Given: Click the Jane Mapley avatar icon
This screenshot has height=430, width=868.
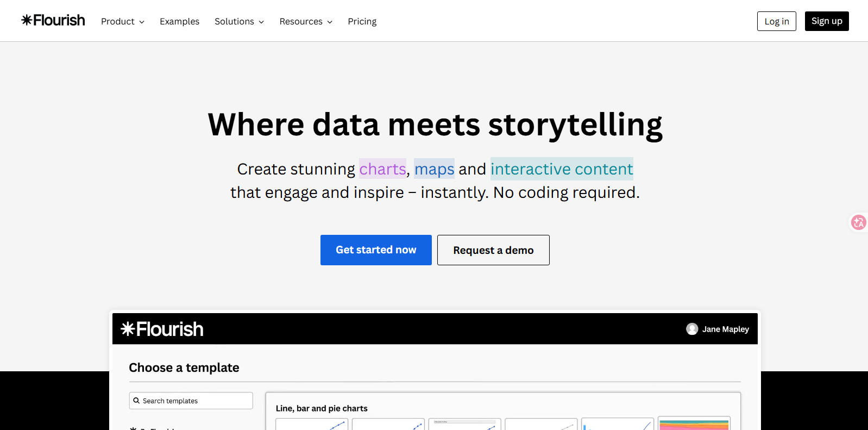Looking at the screenshot, I should (x=692, y=329).
